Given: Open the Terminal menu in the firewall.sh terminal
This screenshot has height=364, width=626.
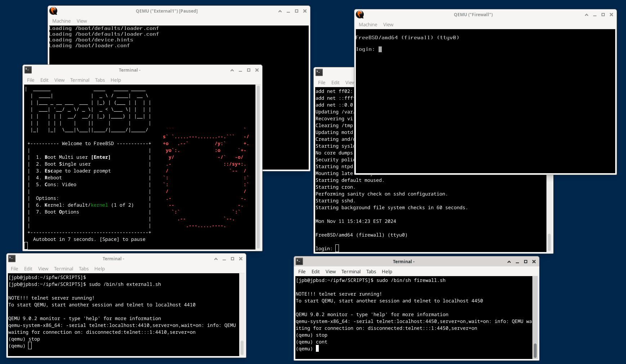Looking at the screenshot, I should [351, 271].
